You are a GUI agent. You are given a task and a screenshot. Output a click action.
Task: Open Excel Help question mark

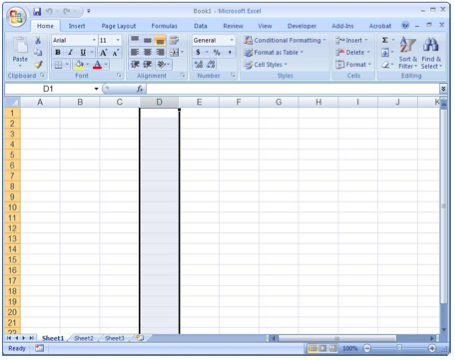tap(405, 25)
